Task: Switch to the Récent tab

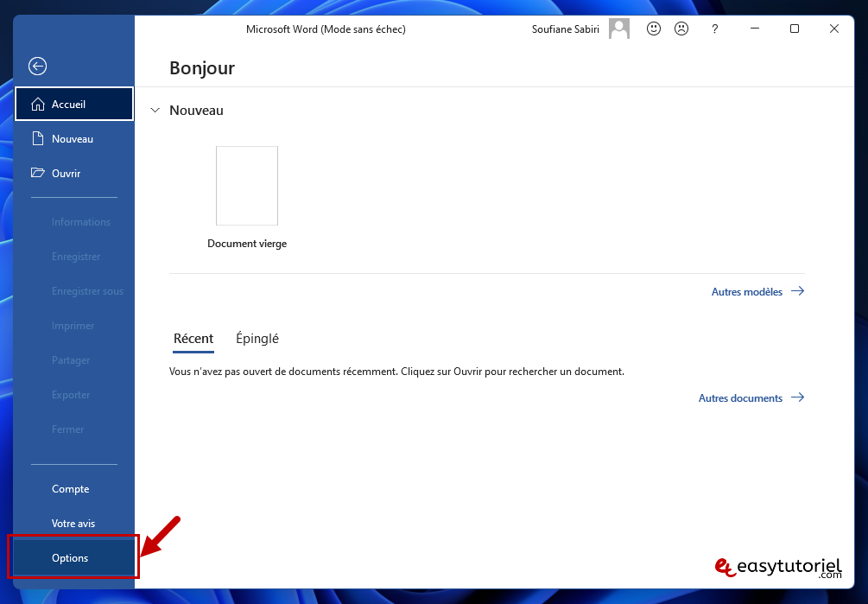Action: click(193, 339)
